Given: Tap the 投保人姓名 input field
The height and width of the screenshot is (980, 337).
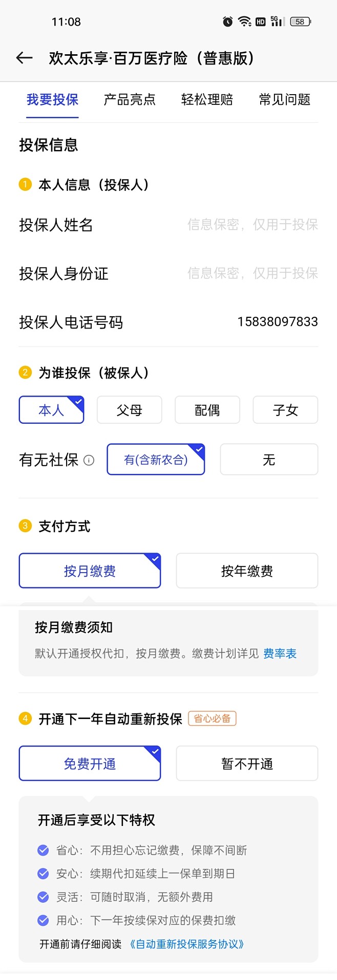Looking at the screenshot, I should point(252,225).
